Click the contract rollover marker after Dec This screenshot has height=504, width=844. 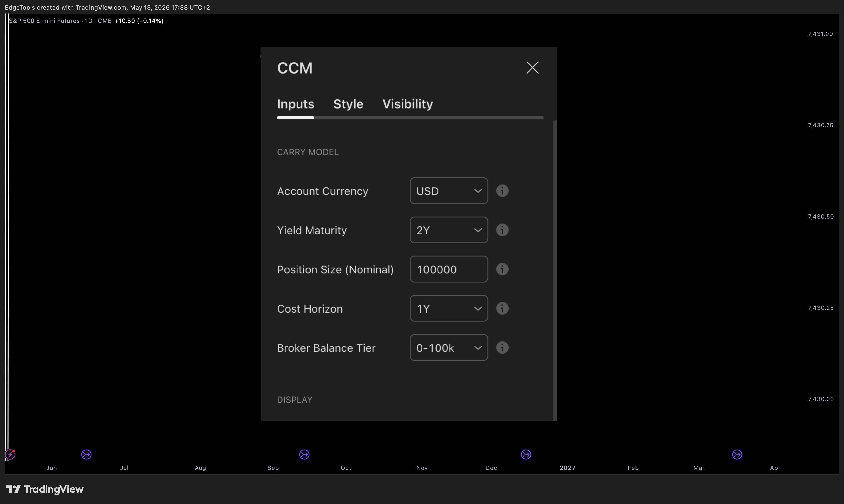526,455
